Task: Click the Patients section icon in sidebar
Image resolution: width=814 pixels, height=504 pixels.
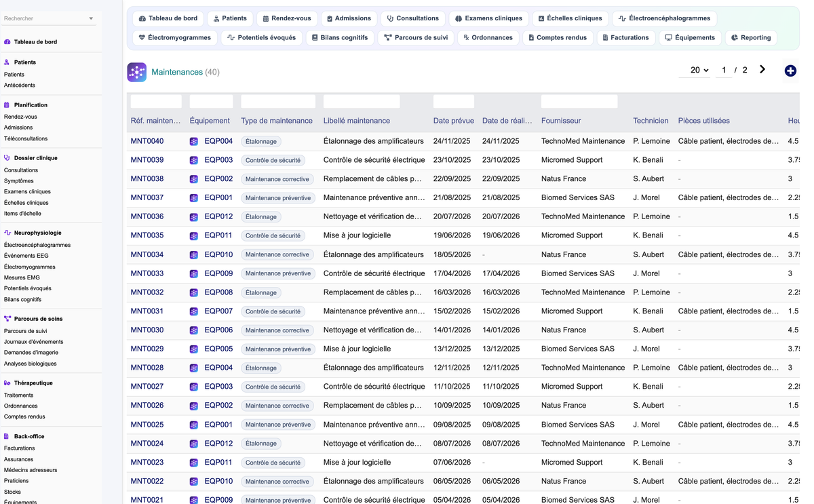Action: [x=7, y=62]
